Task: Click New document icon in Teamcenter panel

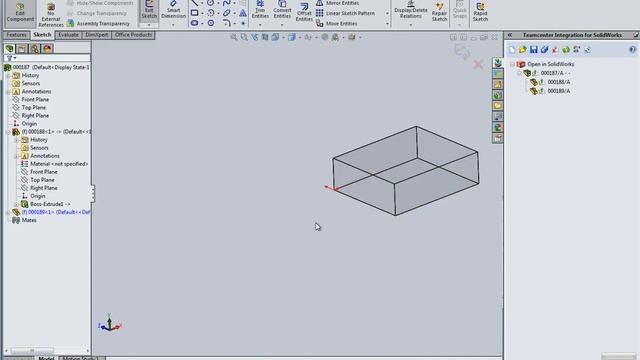Action: coord(512,50)
